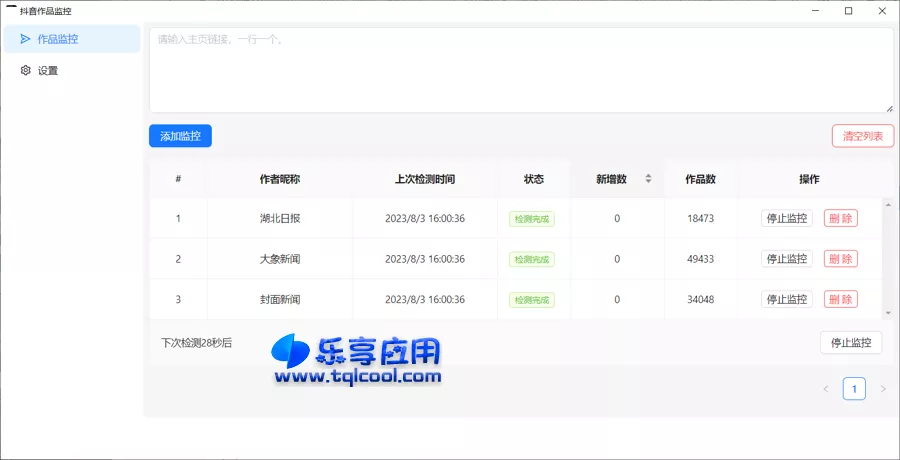Click table scrollbar down arrow
The height and width of the screenshot is (460, 900).
coord(888,312)
